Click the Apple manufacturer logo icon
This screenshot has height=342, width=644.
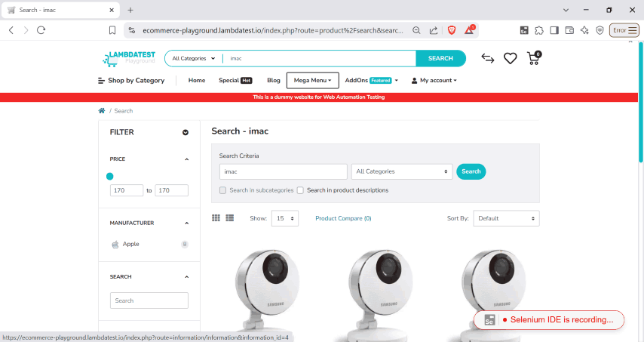115,244
